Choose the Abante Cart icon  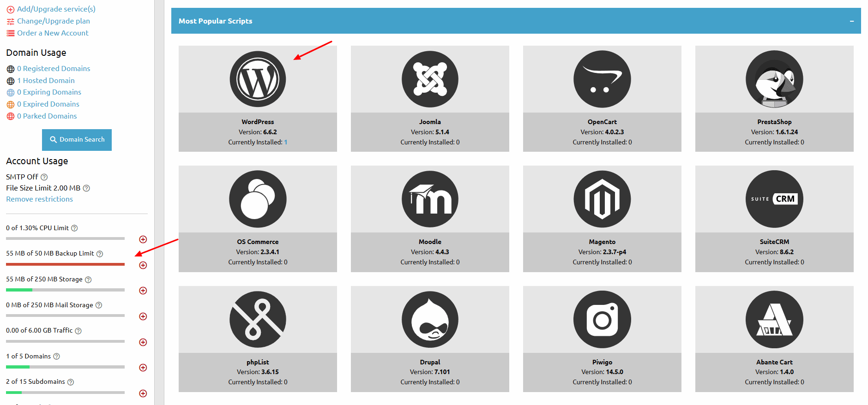(x=774, y=319)
